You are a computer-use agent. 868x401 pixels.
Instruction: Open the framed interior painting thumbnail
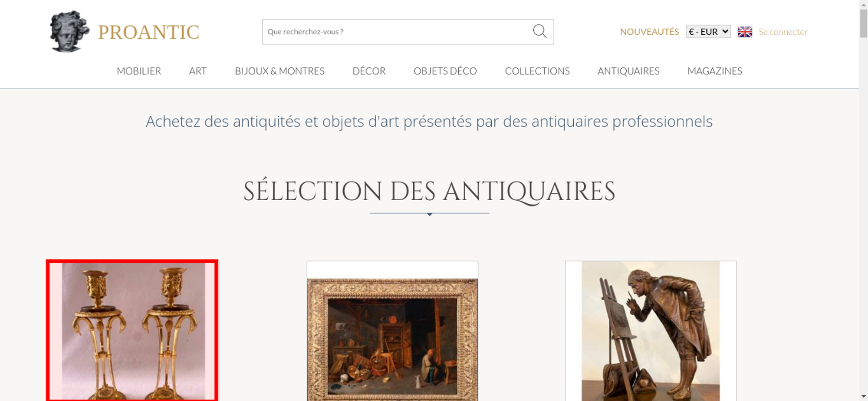pyautogui.click(x=392, y=331)
